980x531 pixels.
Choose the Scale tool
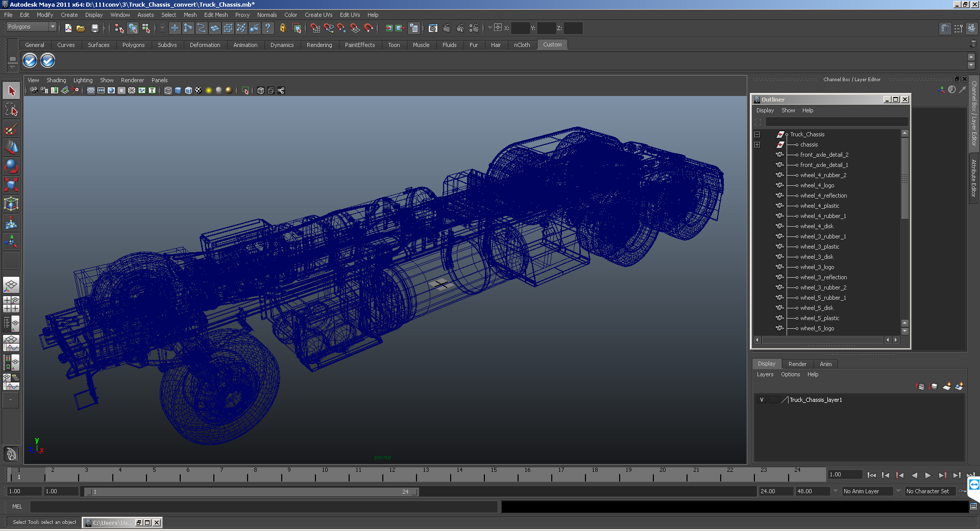(11, 184)
